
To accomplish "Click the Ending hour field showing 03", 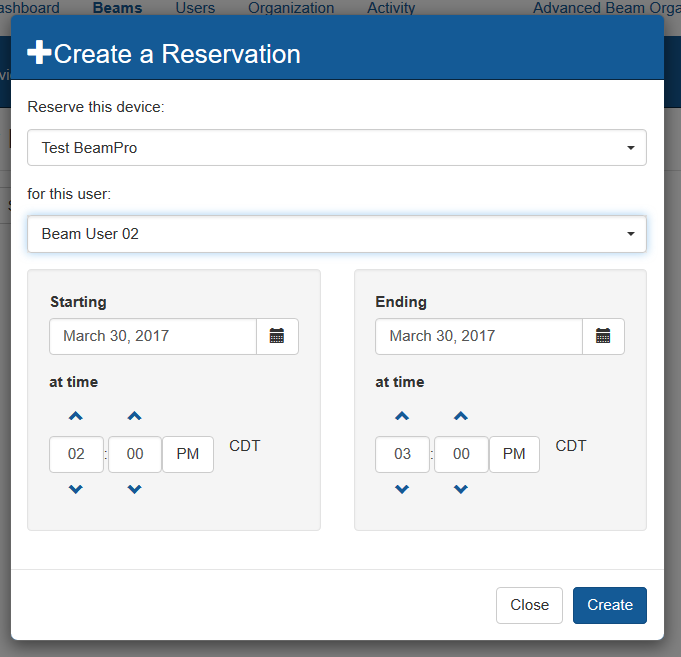I will click(x=403, y=454).
